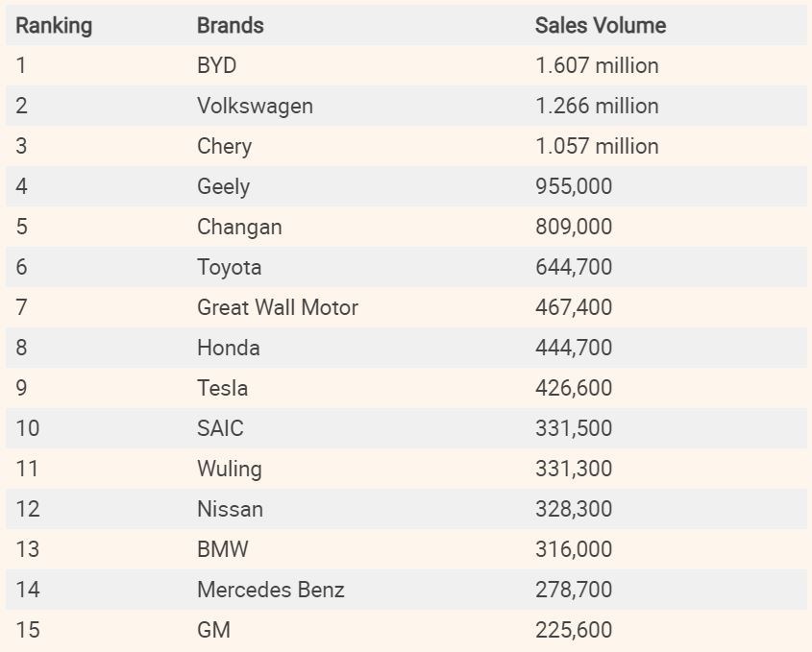Click the Wuling brand cell
Image resolution: width=812 pixels, height=652 pixels.
tap(229, 470)
